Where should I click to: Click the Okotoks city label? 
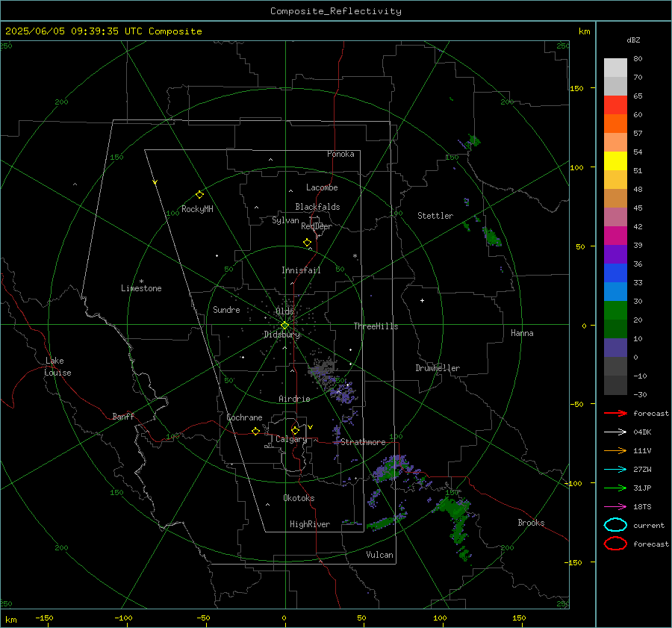tap(299, 498)
